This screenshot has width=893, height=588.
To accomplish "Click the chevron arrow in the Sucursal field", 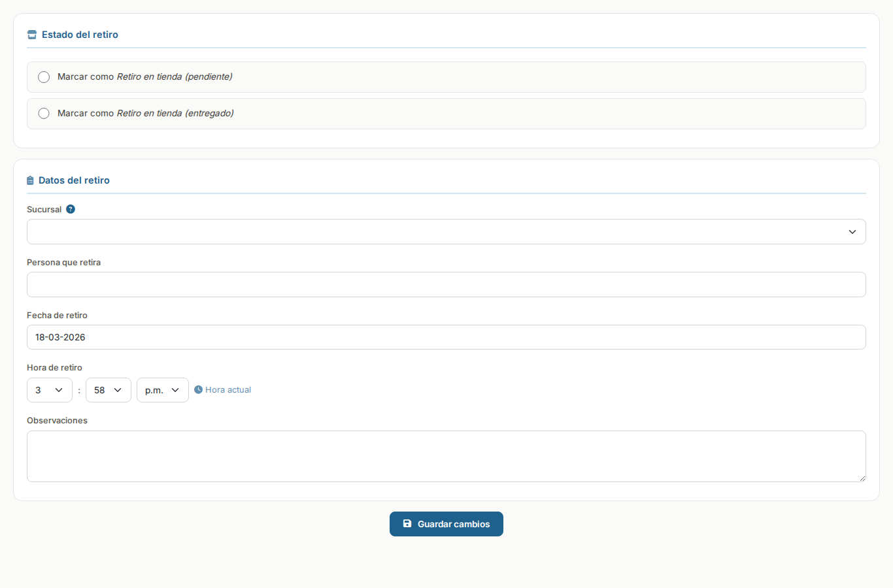I will (x=852, y=232).
